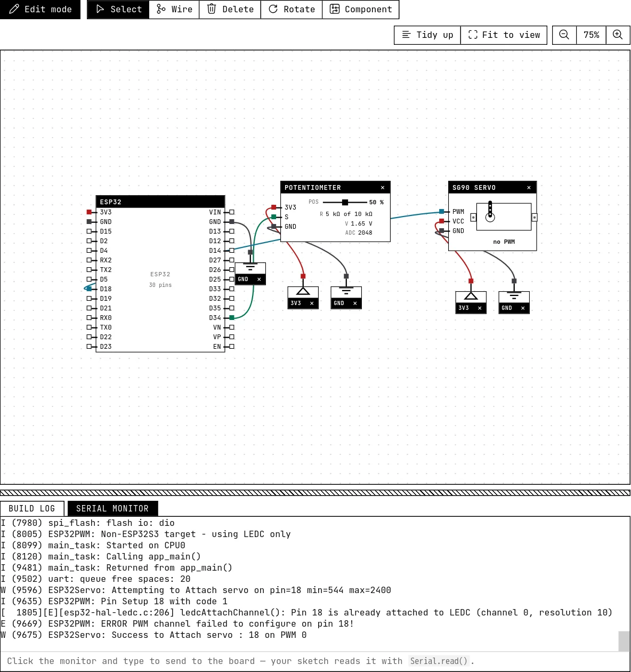Click the ESP32 D34 pin connector
This screenshot has height=672, width=631.
click(x=232, y=318)
